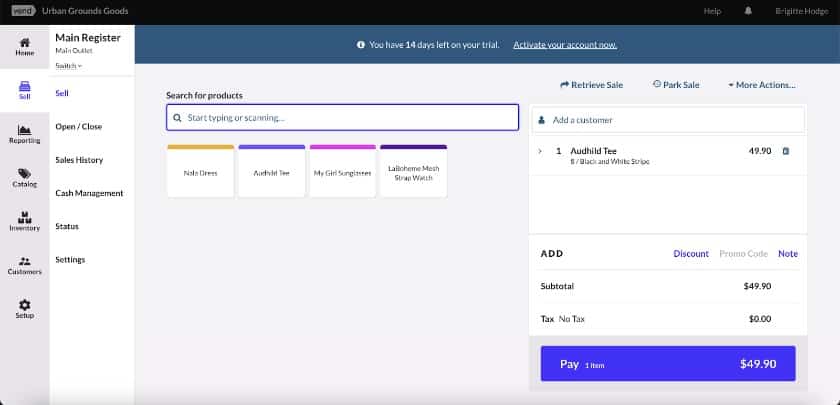Select the Nala Dress product tile
The height and width of the screenshot is (405, 840).
coord(200,172)
